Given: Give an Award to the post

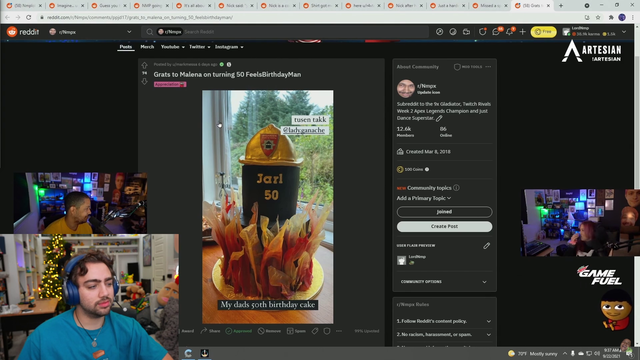Looking at the screenshot, I should click(x=187, y=331).
